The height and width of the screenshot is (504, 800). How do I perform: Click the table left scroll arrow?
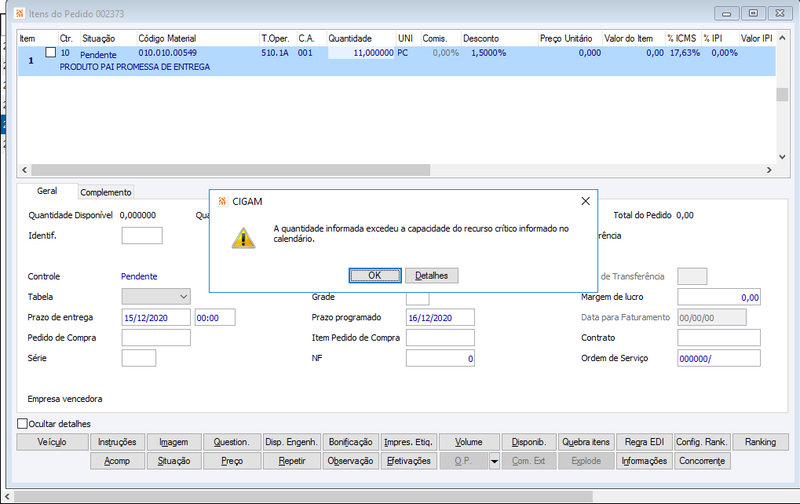click(24, 170)
